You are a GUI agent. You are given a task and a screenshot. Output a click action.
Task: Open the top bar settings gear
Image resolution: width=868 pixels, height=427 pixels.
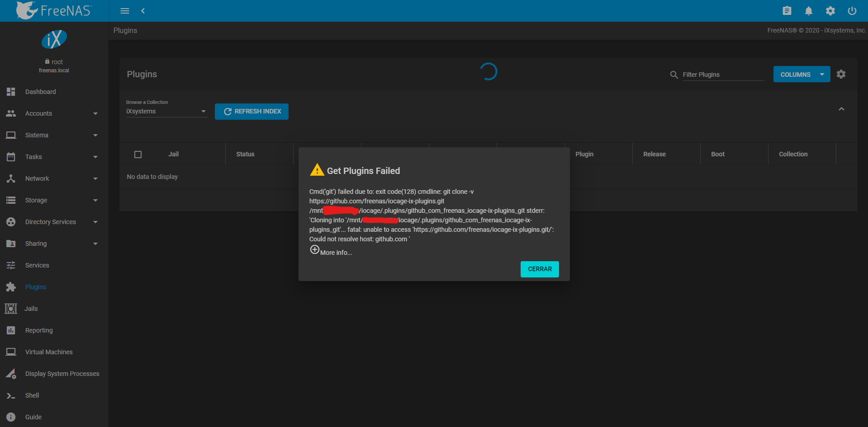(x=830, y=11)
